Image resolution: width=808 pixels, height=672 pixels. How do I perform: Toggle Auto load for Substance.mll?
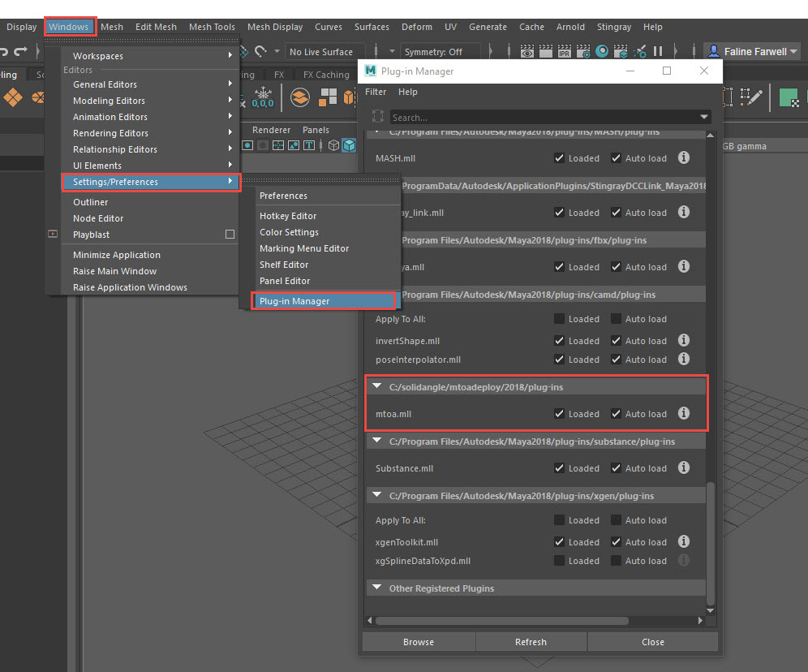(x=616, y=468)
